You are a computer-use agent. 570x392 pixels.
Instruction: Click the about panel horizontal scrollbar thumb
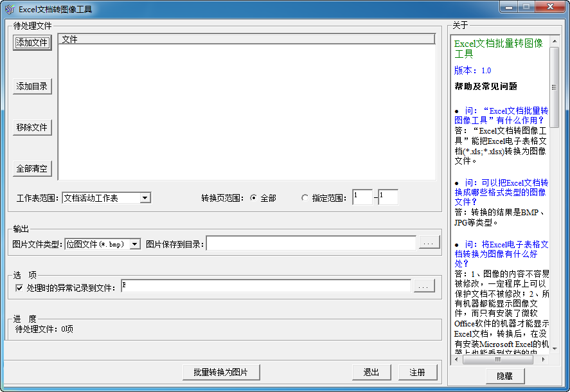click(498, 360)
